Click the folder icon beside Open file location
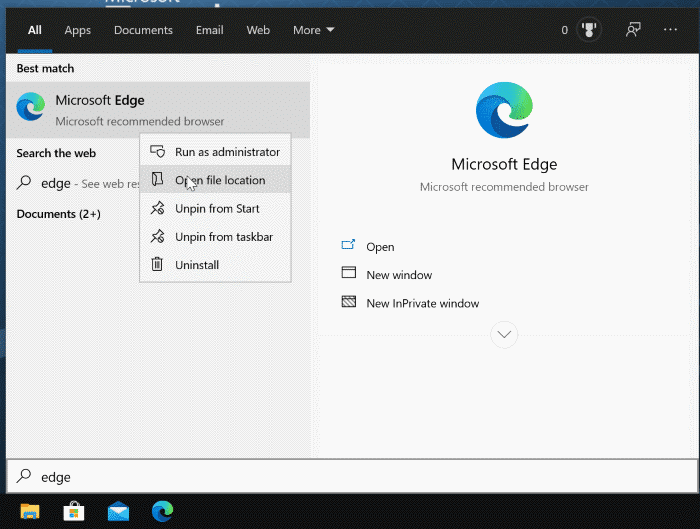 click(x=157, y=179)
